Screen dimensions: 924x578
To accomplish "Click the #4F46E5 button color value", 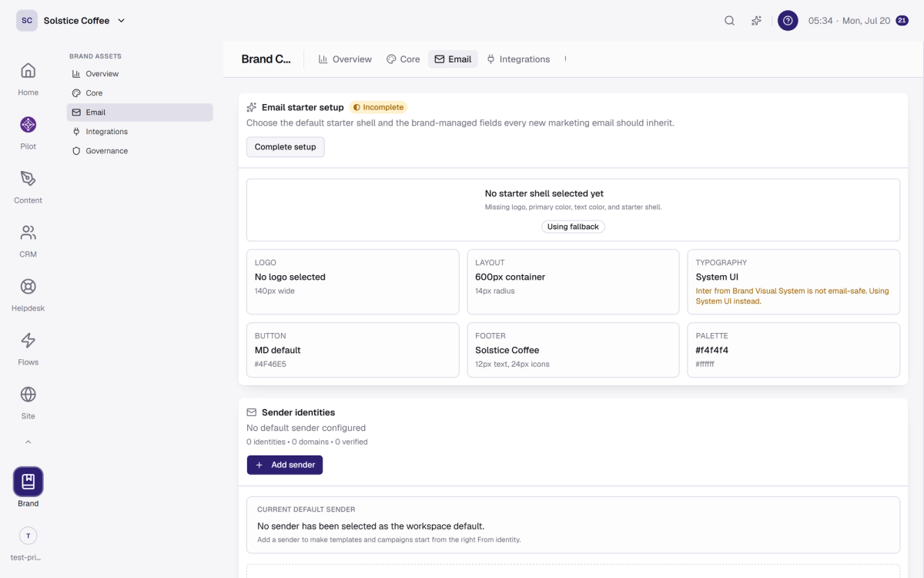I will (270, 364).
